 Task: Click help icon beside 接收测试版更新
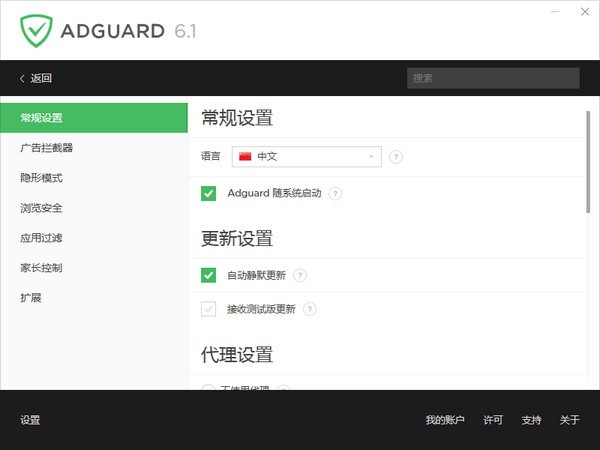310,309
